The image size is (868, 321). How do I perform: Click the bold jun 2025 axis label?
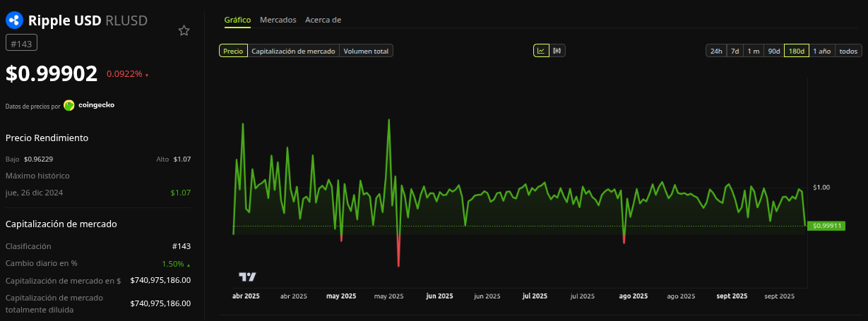click(439, 296)
